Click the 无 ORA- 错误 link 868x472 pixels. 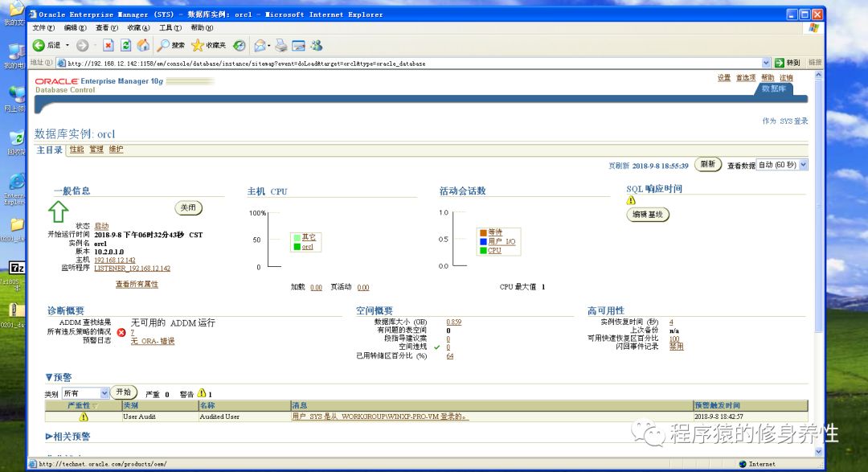point(153,341)
